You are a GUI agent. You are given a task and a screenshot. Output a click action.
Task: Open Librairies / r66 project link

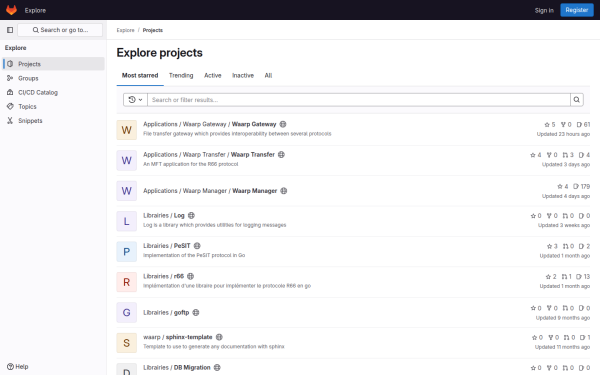163,276
